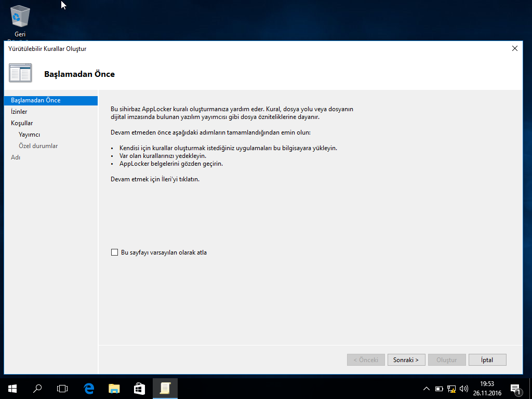Select 'İzinler' step in wizard sidebar
The width and height of the screenshot is (532, 399).
(x=19, y=112)
